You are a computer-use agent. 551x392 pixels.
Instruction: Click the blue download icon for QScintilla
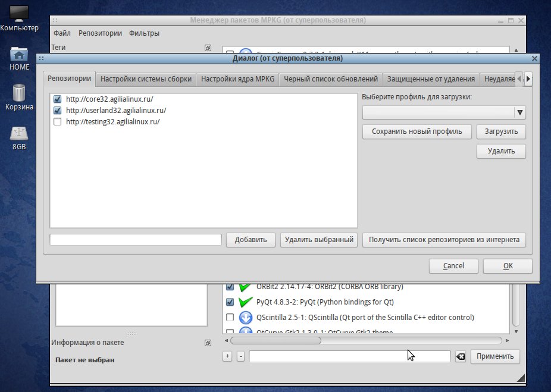coord(246,317)
